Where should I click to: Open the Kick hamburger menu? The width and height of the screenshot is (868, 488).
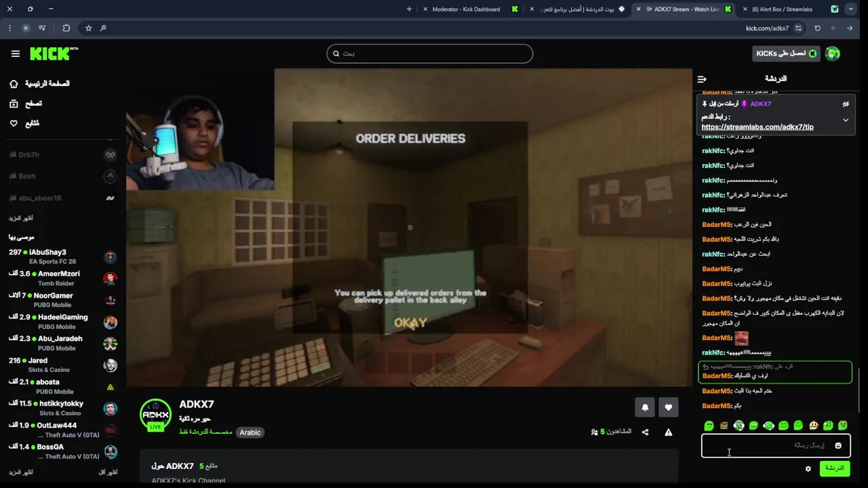point(15,54)
